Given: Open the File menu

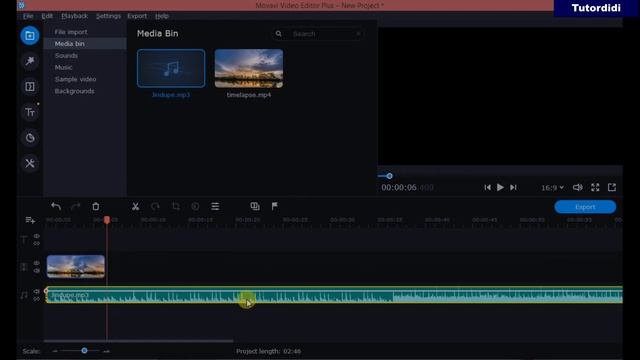Looking at the screenshot, I should click(28, 16).
